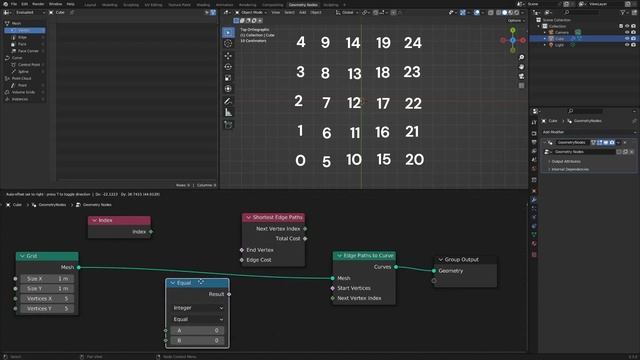Click the green Y axis on gizmo
The image size is (640, 360).
(x=513, y=31)
